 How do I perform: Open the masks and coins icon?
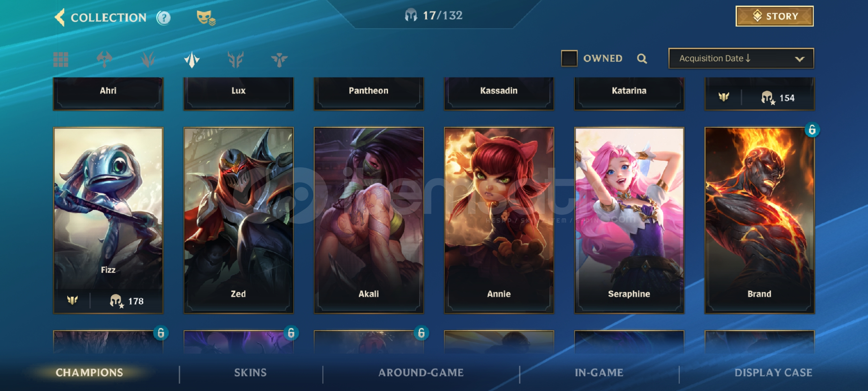206,18
